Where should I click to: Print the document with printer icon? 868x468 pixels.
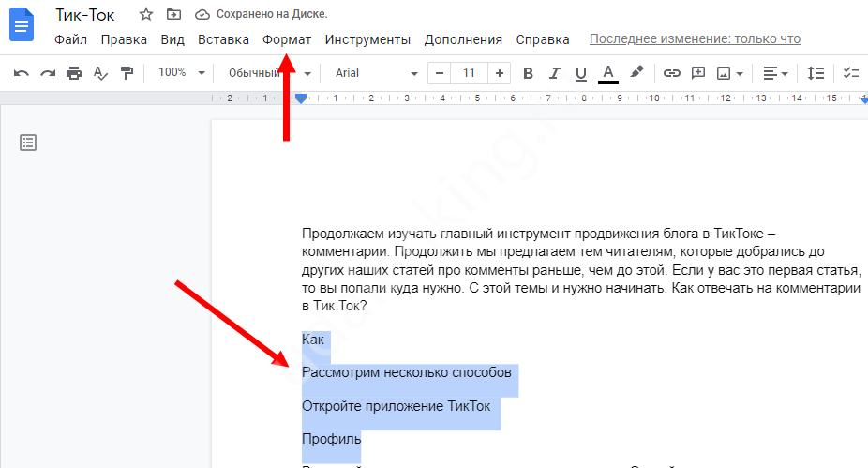click(74, 73)
